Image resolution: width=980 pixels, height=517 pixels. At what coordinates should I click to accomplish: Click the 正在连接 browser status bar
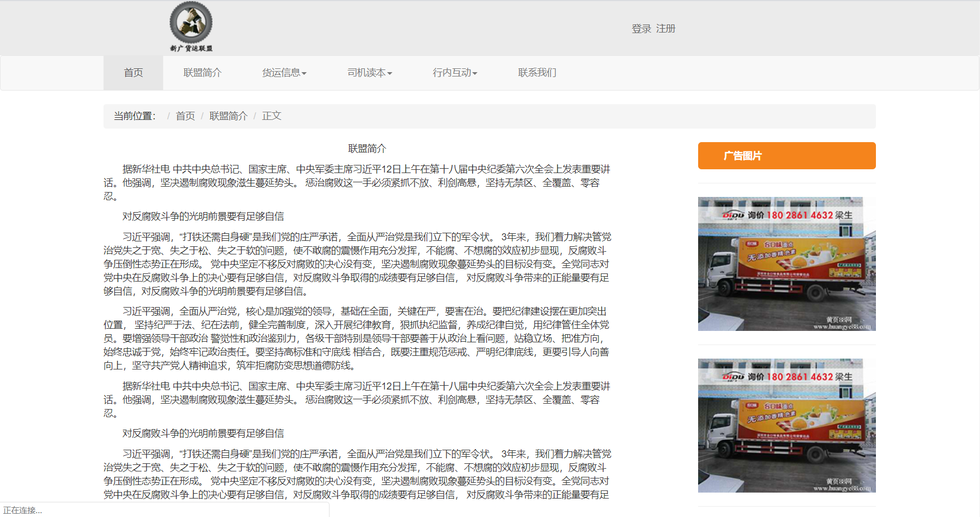click(x=23, y=510)
